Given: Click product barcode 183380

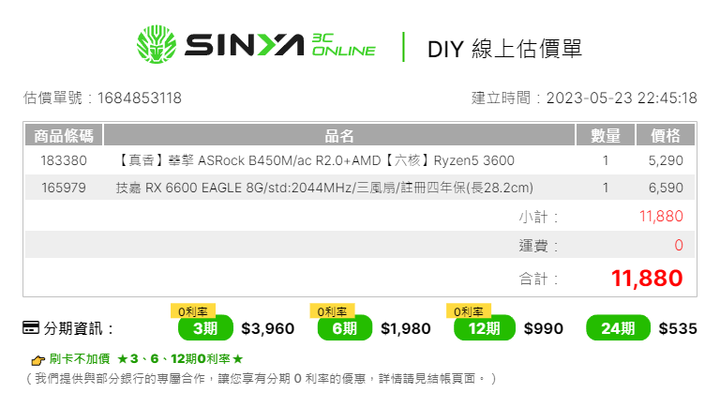Looking at the screenshot, I should click(x=64, y=161).
